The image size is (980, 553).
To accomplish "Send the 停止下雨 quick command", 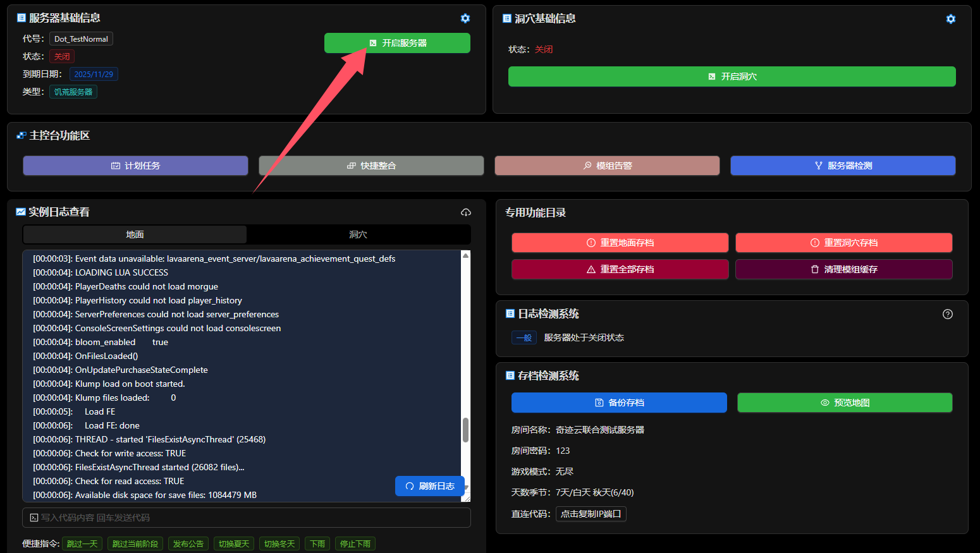I will click(x=355, y=544).
